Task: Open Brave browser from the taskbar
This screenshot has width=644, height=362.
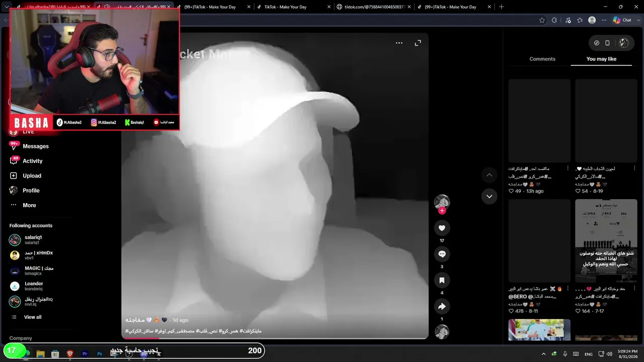Action: (x=70, y=354)
